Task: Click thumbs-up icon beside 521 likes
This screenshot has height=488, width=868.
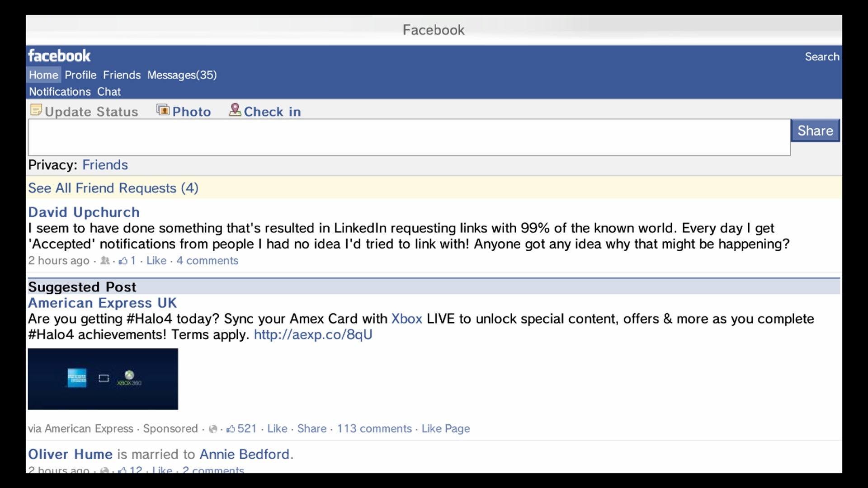Action: click(231, 429)
